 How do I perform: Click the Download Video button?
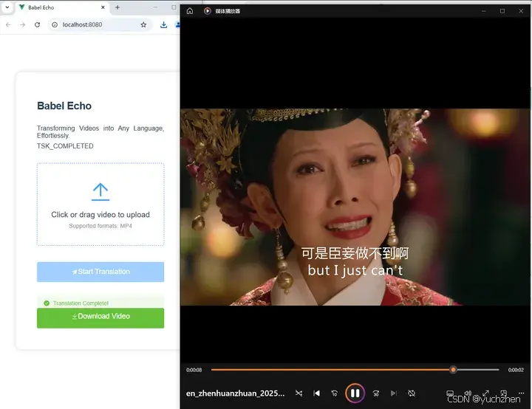[x=100, y=317]
